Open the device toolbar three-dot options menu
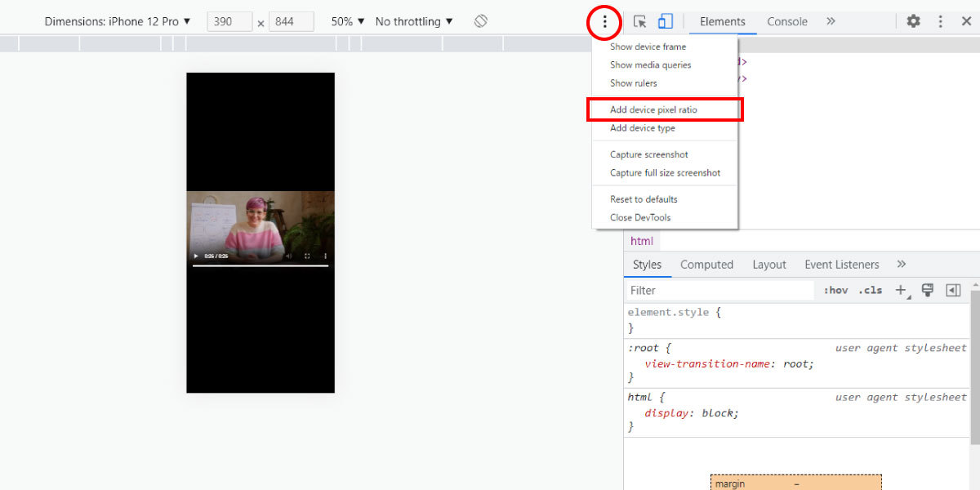This screenshot has height=490, width=980. coord(604,21)
